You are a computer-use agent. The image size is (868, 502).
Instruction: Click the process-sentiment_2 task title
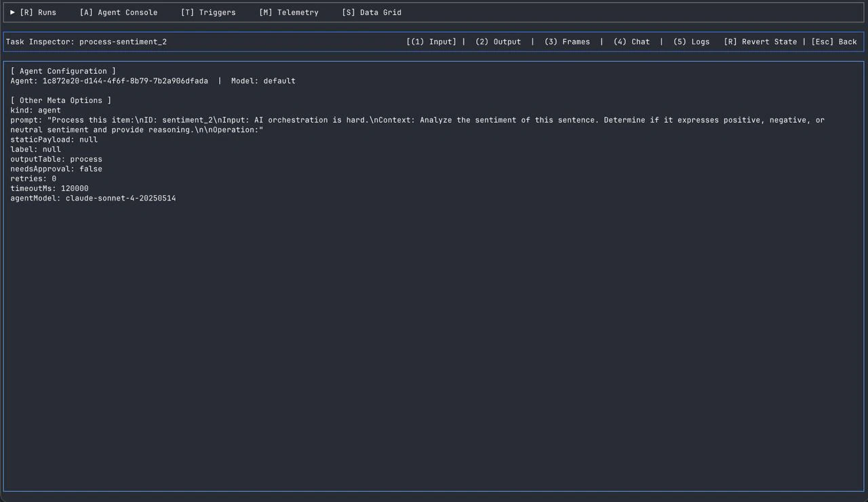pyautogui.click(x=123, y=41)
